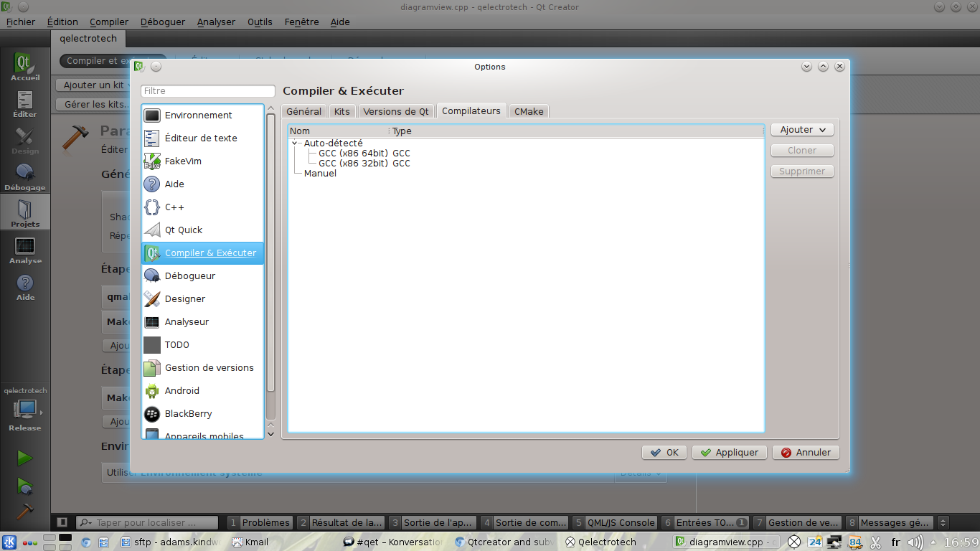Screen dimensions: 980x551
Task: Open the QML/JS Console pane
Action: click(615, 522)
